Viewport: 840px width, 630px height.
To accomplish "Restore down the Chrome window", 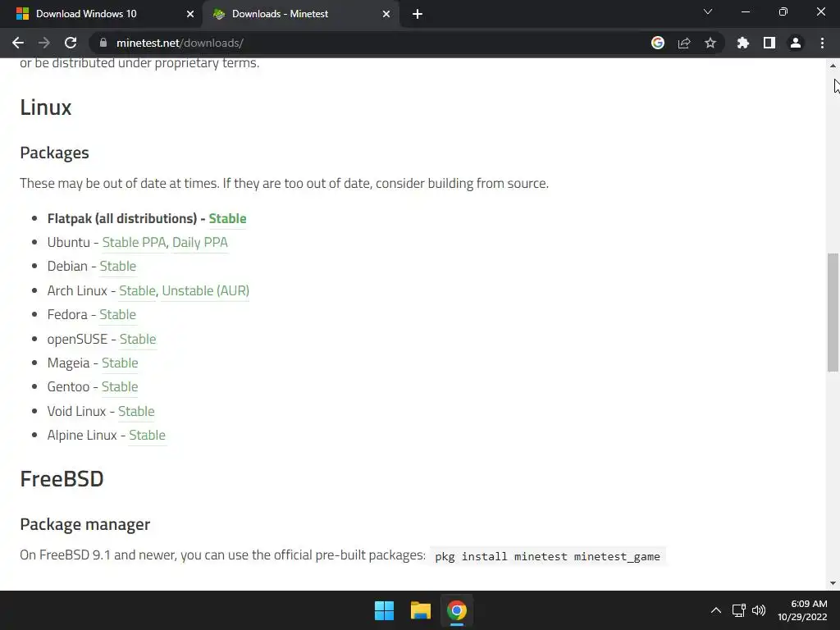I will pyautogui.click(x=783, y=11).
